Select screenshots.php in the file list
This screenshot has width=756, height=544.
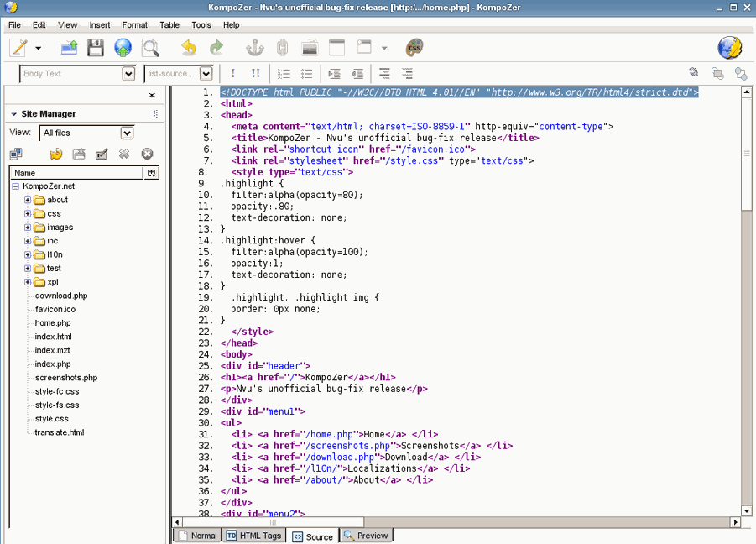tap(66, 378)
